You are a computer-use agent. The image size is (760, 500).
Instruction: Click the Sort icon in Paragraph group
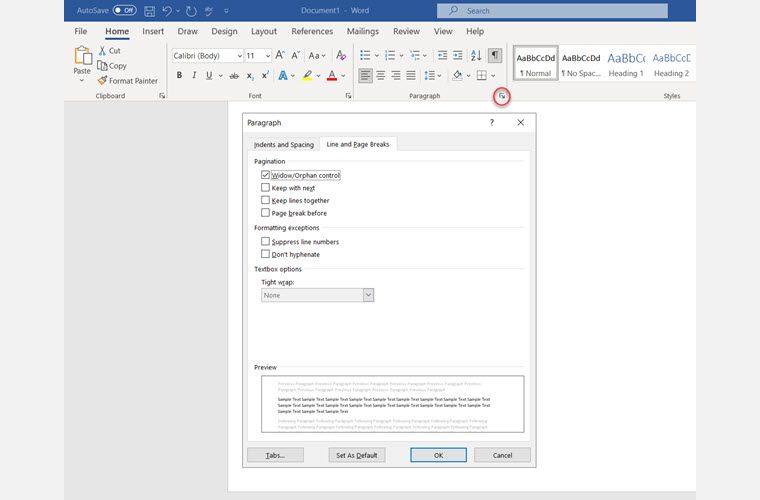click(x=476, y=56)
